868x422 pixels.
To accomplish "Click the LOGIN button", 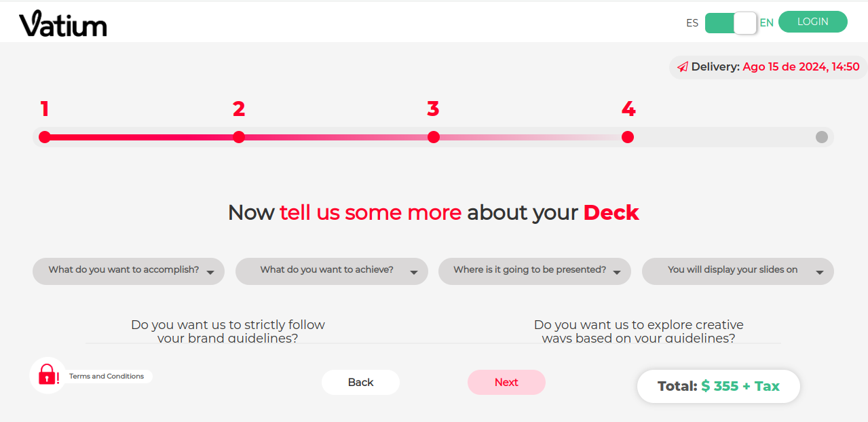I will 813,22.
